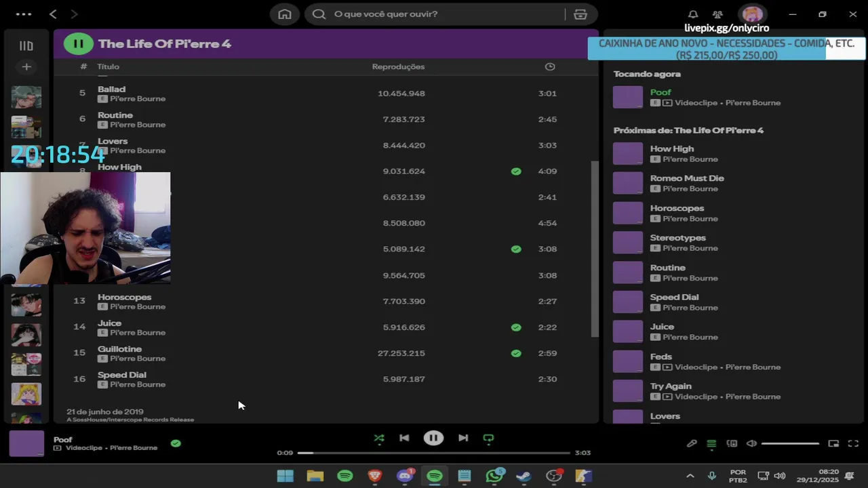868x488 pixels.
Task: Play Guillotine from the track list
Action: [x=119, y=349]
